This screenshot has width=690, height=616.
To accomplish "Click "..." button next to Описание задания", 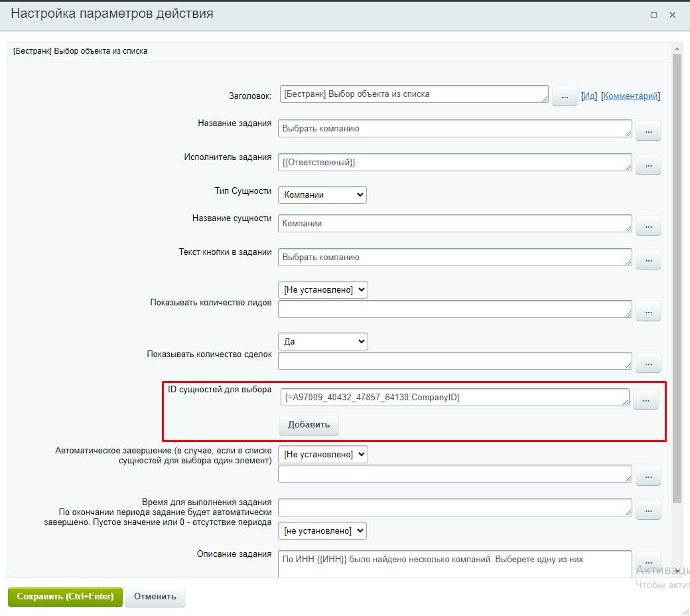I will 648,560.
